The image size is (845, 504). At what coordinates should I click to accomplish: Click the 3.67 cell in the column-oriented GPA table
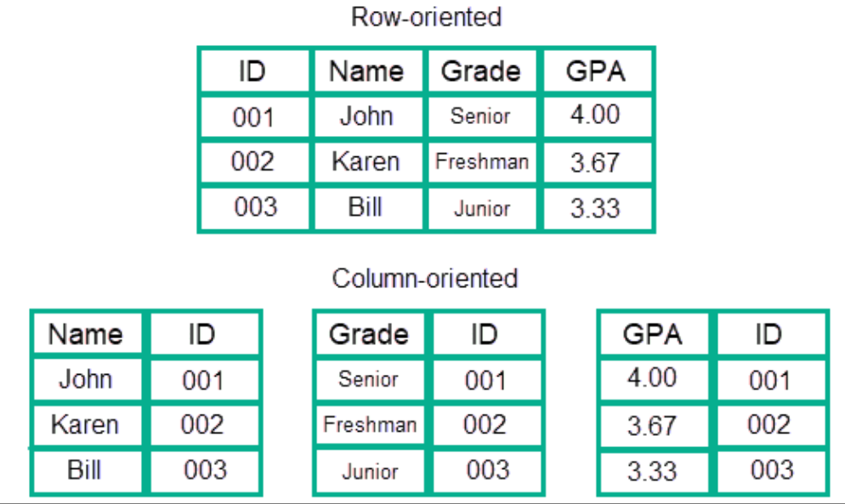pos(652,425)
